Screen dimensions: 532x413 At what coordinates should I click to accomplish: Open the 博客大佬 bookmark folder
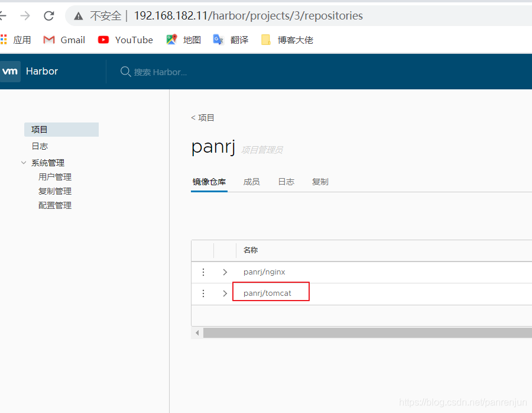(x=287, y=40)
